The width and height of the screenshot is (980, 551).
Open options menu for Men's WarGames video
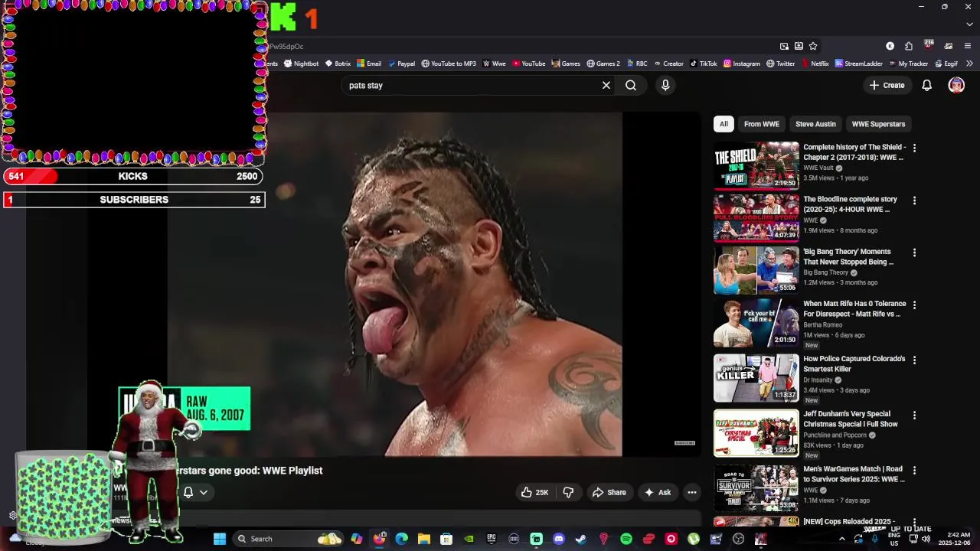click(914, 470)
